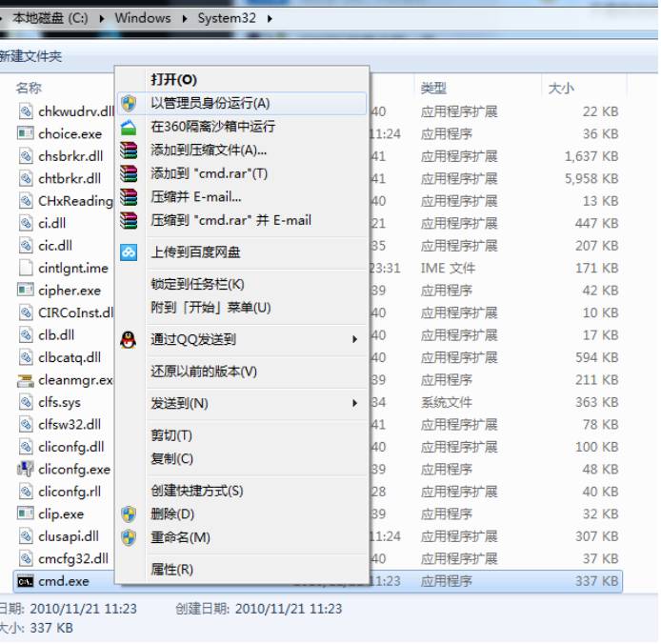Click the shield icon beside 重命名(M)
661x644 pixels.
click(x=129, y=537)
